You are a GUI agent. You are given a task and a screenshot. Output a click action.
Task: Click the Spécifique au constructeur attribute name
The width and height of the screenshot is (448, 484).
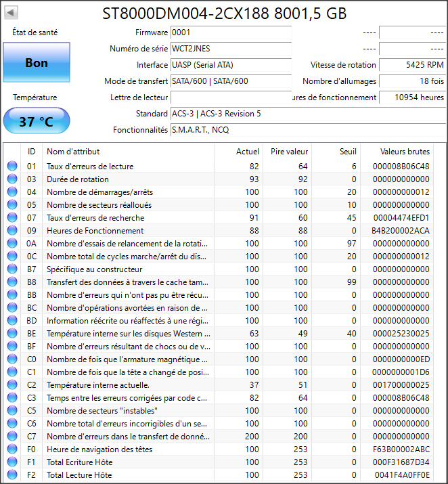tap(95, 269)
